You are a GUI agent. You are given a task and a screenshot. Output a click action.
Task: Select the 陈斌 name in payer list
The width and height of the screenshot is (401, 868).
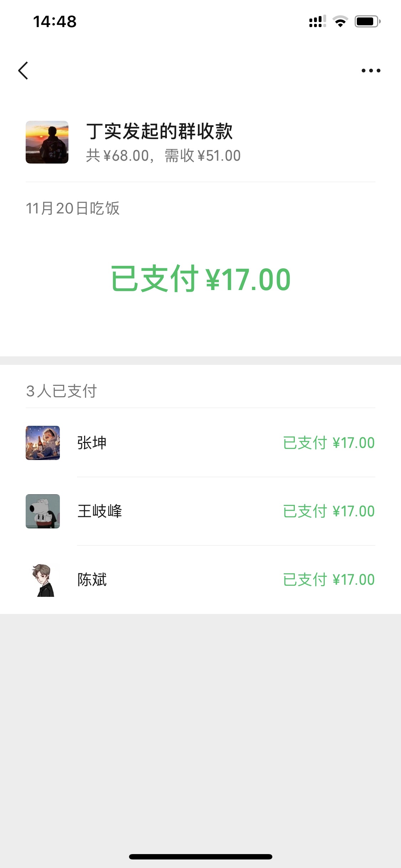[92, 580]
